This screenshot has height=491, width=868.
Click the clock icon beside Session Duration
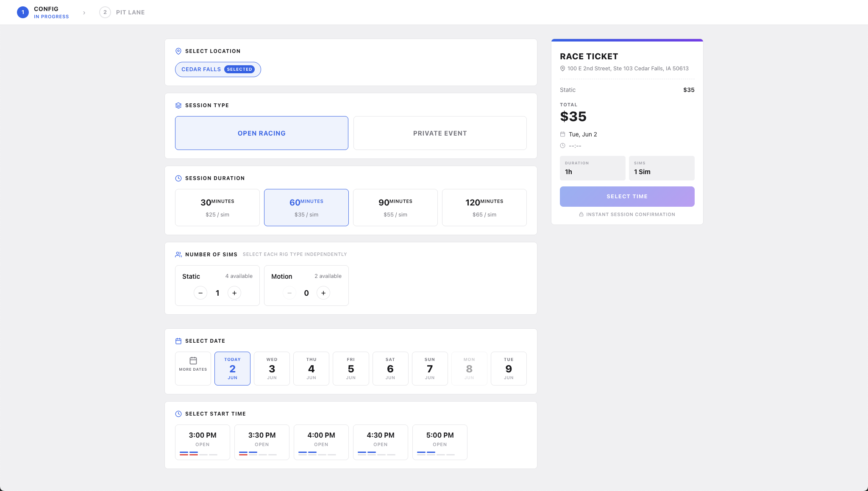tap(178, 178)
